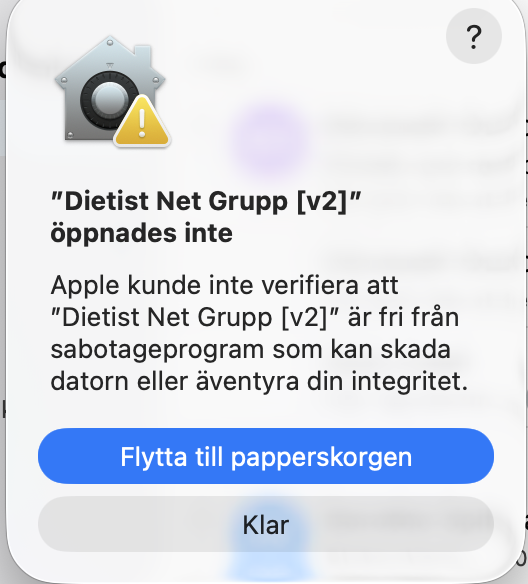Open help via the question mark button
This screenshot has height=584, width=528.
point(474,36)
